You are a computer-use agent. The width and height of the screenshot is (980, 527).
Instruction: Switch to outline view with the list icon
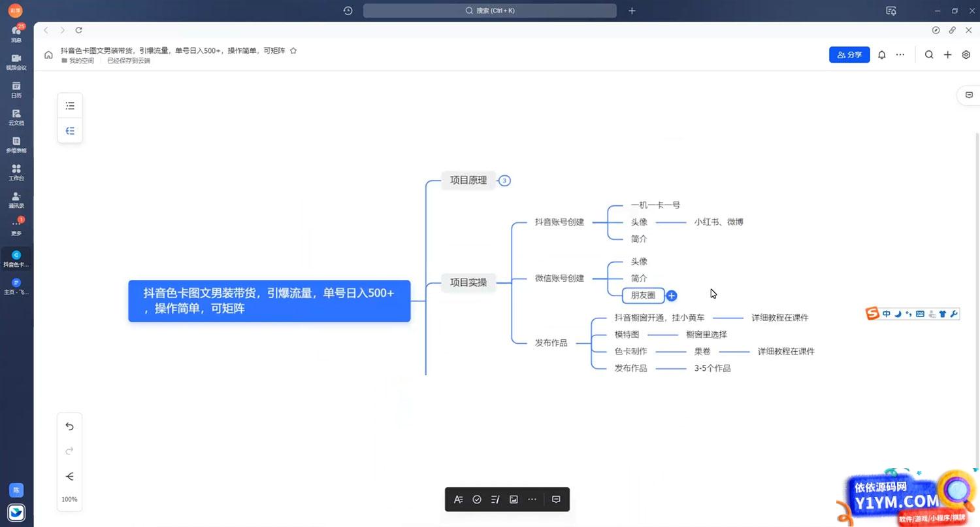pos(70,106)
